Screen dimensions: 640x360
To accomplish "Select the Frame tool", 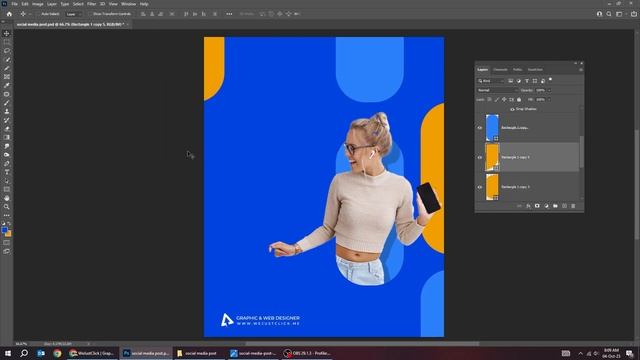I will pyautogui.click(x=7, y=77).
